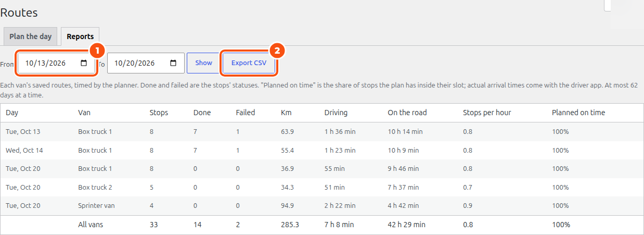This screenshot has width=644, height=235.
Task: Click the 10 h 9 min road time
Action: click(403, 151)
